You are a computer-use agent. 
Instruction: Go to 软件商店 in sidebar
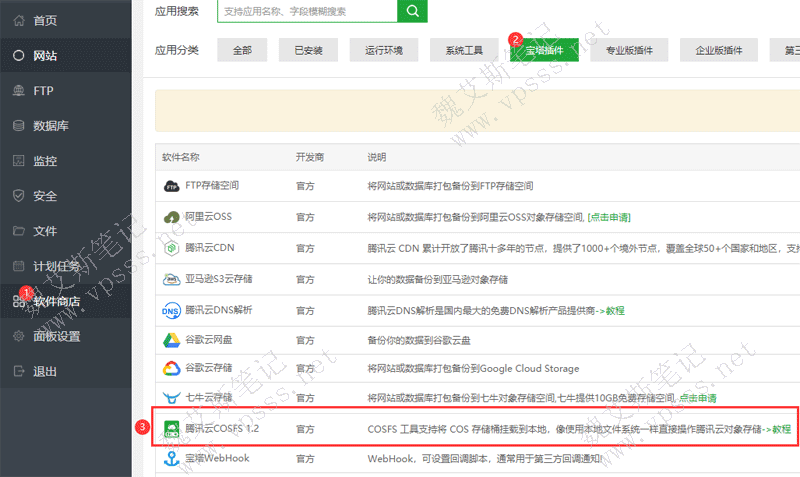pos(57,301)
